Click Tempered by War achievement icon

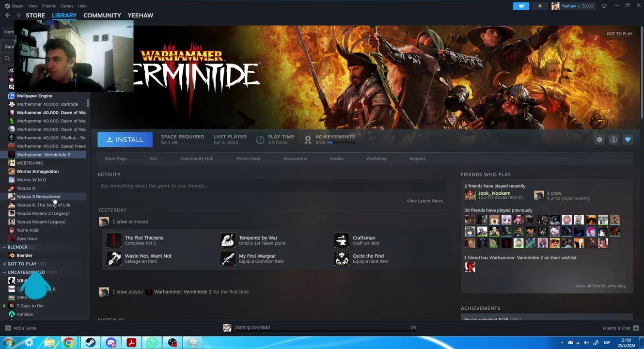228,240
